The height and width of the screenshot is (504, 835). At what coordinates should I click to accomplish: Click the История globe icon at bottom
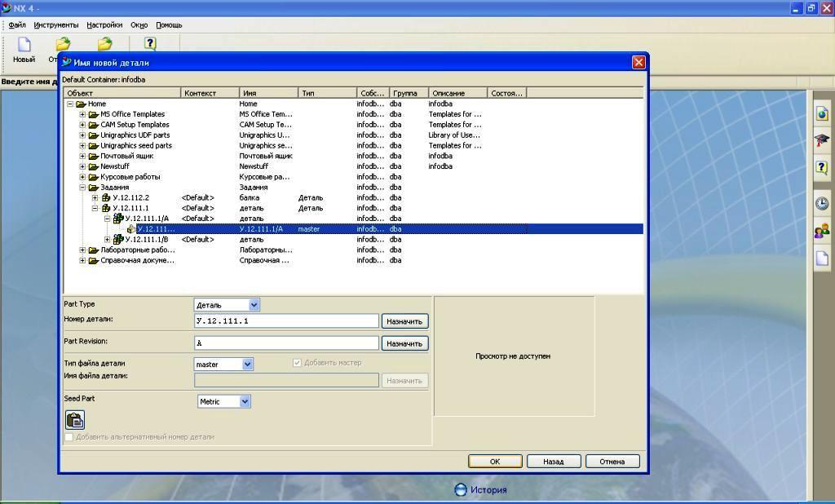click(461, 489)
